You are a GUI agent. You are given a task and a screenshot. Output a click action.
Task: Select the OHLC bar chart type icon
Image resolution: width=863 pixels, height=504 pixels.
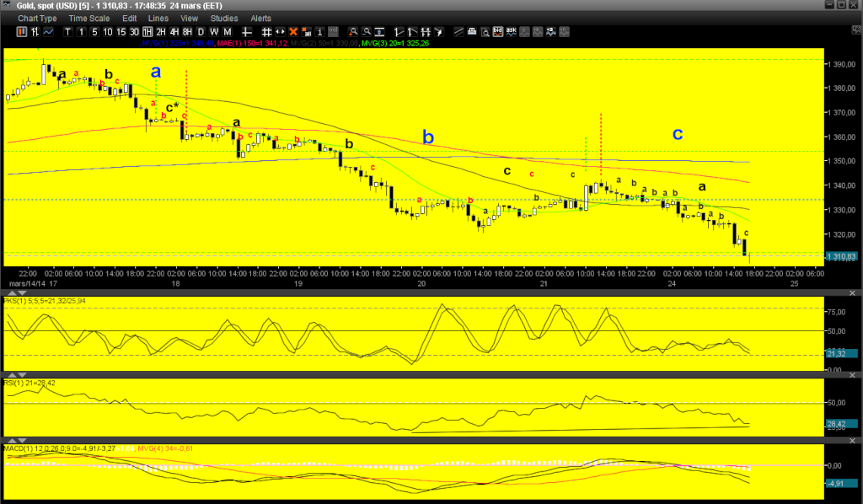coord(35,32)
